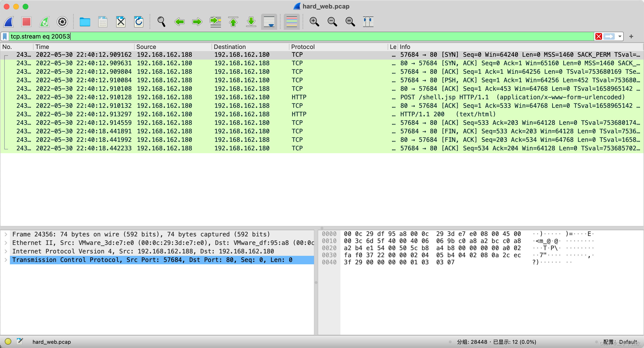Go to the first packet

click(x=233, y=22)
